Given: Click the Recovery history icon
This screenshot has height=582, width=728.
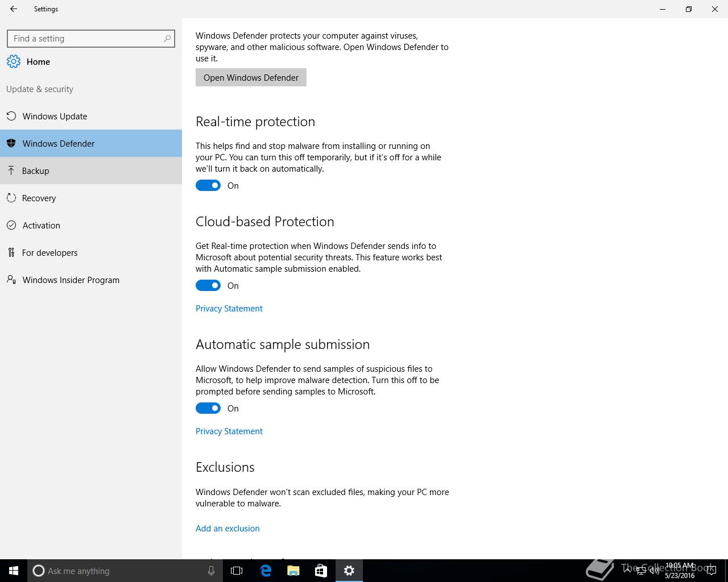Looking at the screenshot, I should click(11, 198).
